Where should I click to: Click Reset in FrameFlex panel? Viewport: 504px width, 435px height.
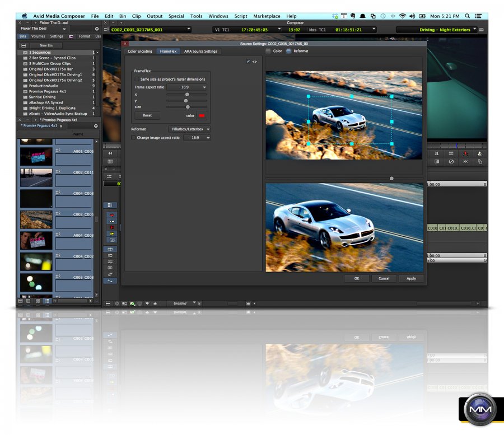click(x=147, y=115)
